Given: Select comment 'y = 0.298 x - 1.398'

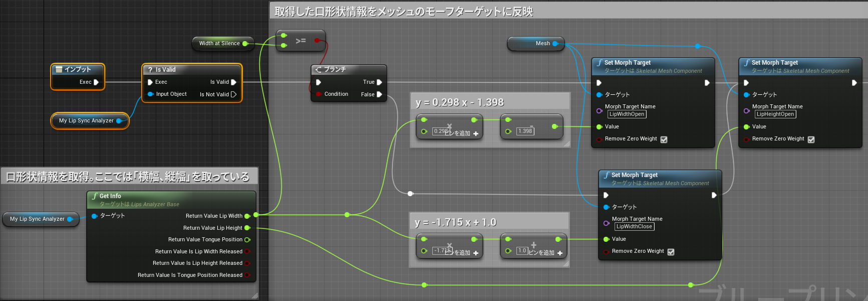Looking at the screenshot, I should [x=490, y=102].
